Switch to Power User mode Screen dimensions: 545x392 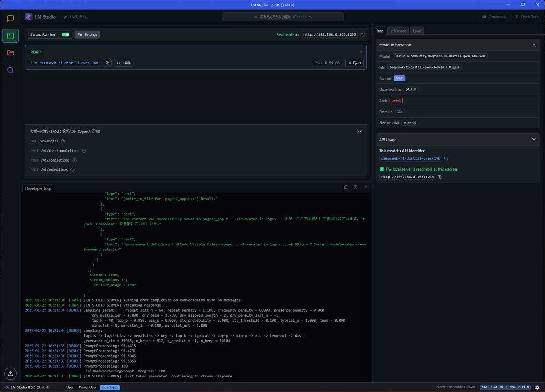click(x=88, y=387)
